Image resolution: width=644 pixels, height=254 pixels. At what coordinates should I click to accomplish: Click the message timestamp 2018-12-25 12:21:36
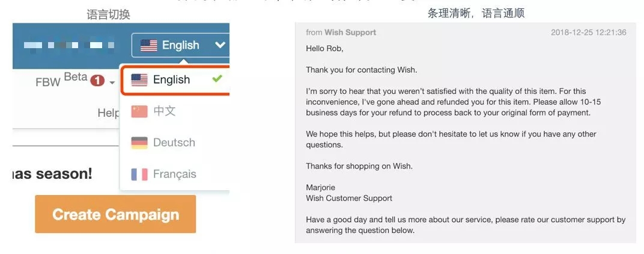(x=588, y=33)
